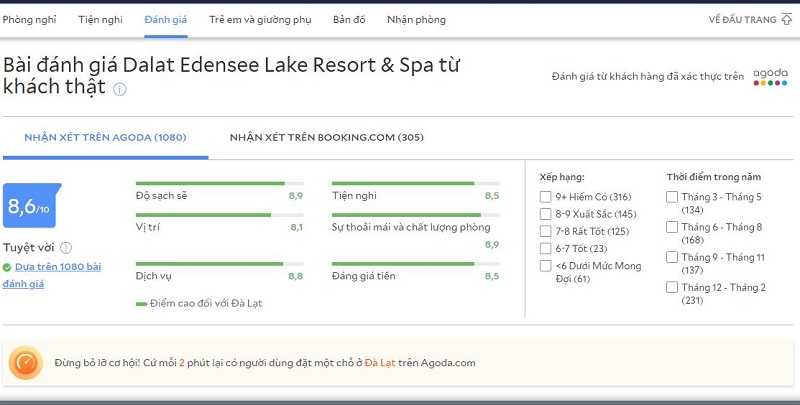
Task: Click the Xếp hạng heading
Action: [562, 177]
